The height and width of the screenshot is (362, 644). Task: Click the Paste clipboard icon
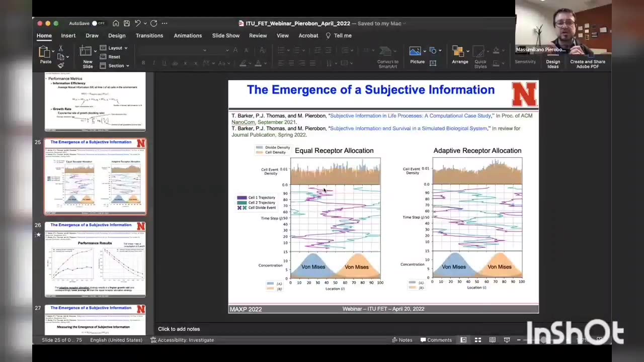(44, 52)
